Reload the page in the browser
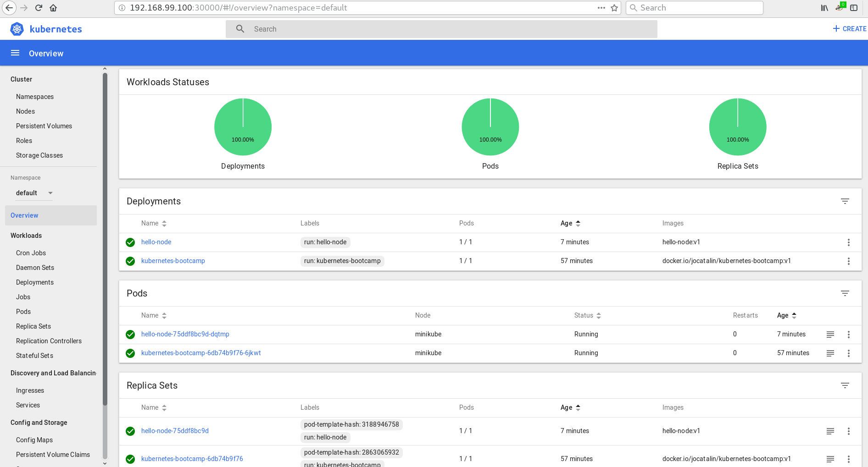Screen dimensions: 868x467 click(x=39, y=8)
